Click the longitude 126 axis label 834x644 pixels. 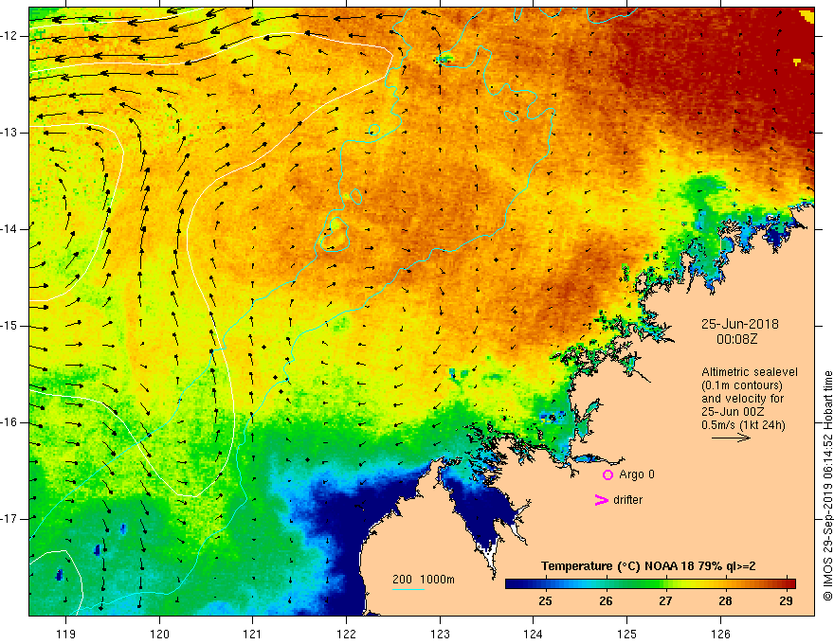720,634
